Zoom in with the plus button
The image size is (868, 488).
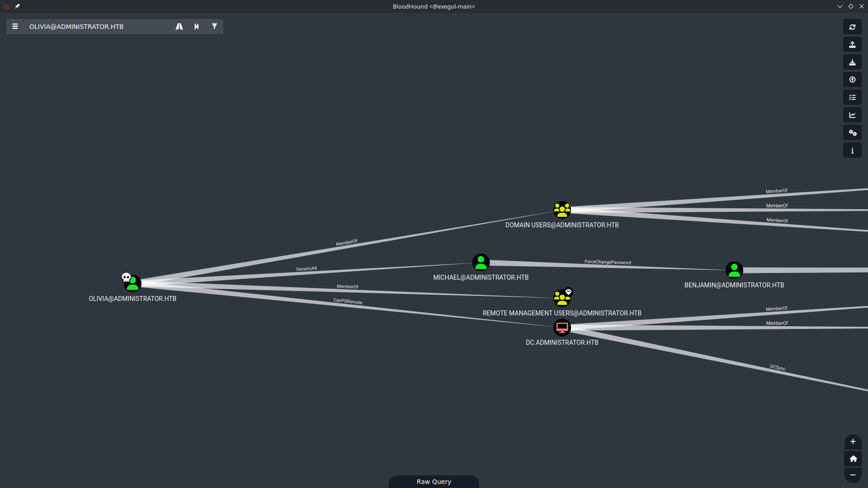pos(853,442)
